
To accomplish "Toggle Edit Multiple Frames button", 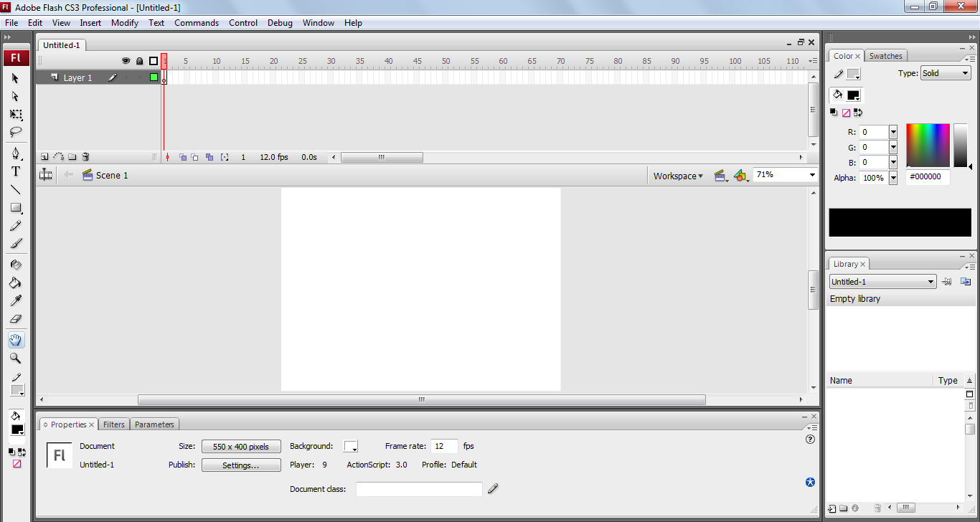I will point(209,157).
